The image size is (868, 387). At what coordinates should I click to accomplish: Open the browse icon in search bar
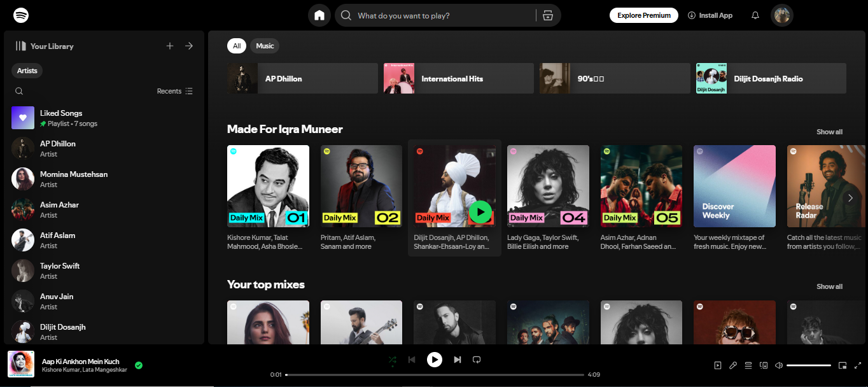pos(548,15)
